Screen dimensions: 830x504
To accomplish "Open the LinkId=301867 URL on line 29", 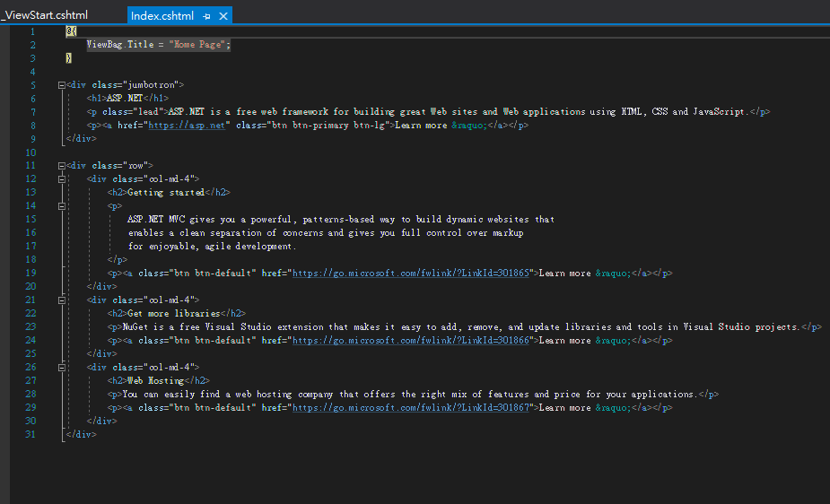I will 411,408.
